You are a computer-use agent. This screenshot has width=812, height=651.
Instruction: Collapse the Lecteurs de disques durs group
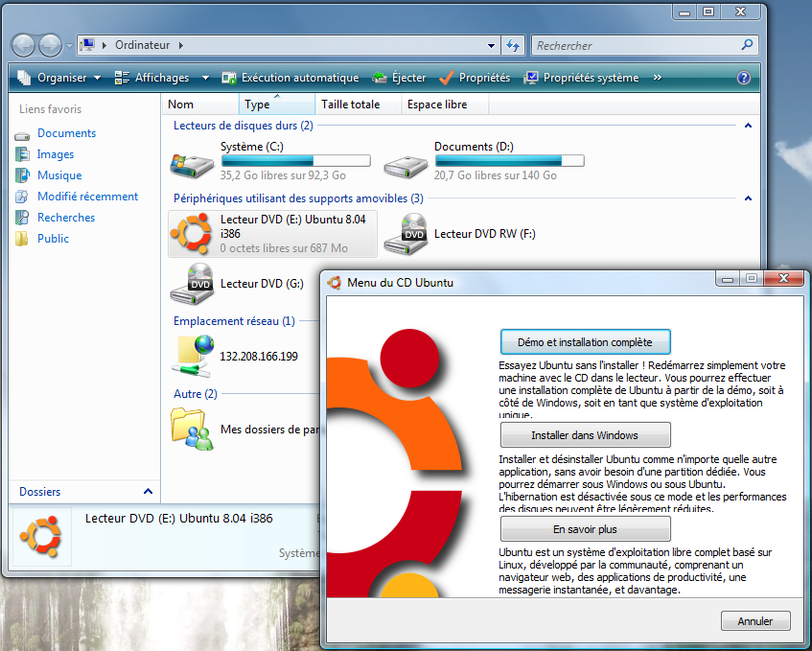tap(748, 126)
